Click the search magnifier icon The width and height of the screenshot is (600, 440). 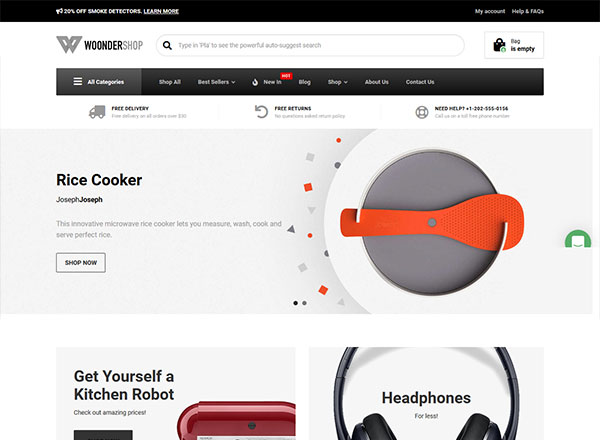[x=167, y=46]
